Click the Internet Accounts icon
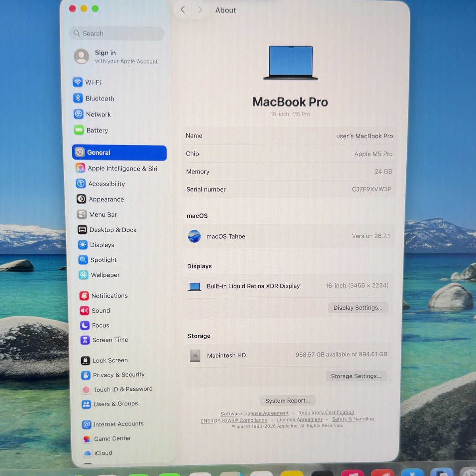 coord(86,424)
